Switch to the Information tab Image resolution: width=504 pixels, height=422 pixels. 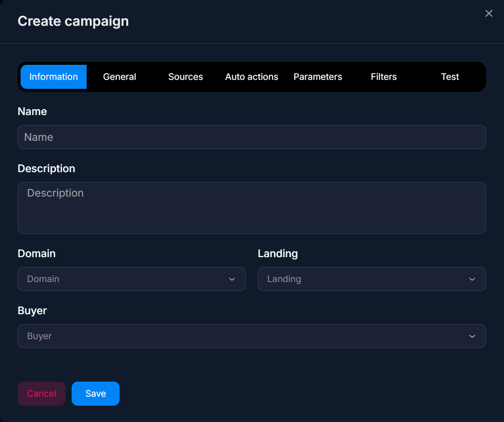pos(54,77)
